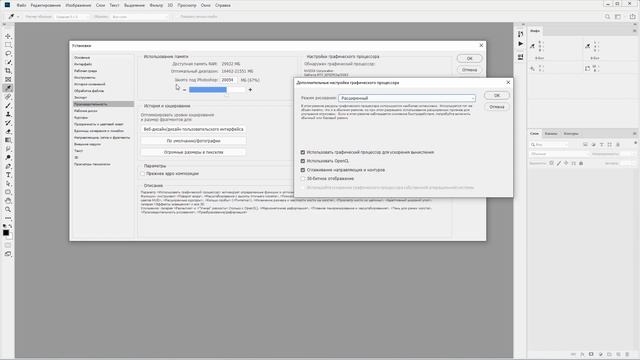Open the Eyedropper tool preset picker

[x=13, y=17]
